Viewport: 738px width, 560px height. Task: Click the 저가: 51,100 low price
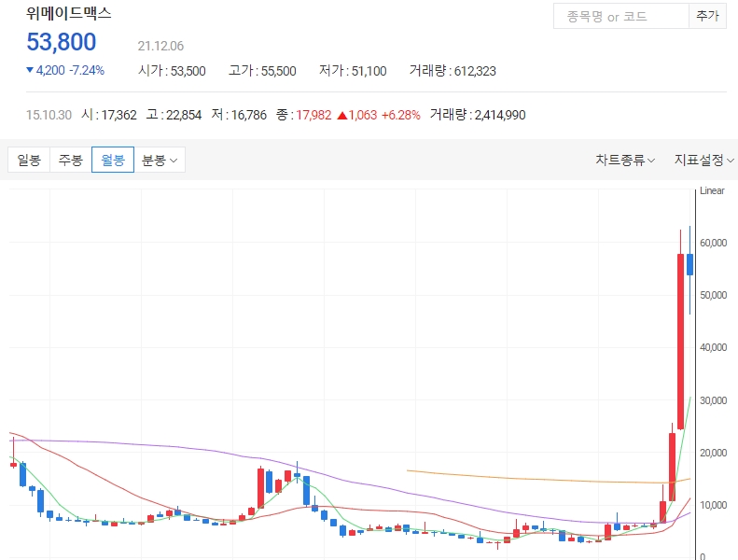click(353, 71)
